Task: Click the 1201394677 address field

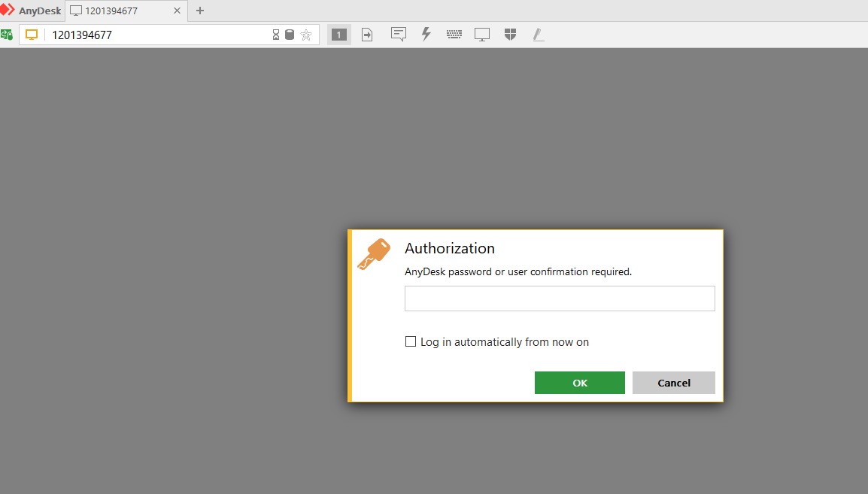Action: click(x=158, y=35)
